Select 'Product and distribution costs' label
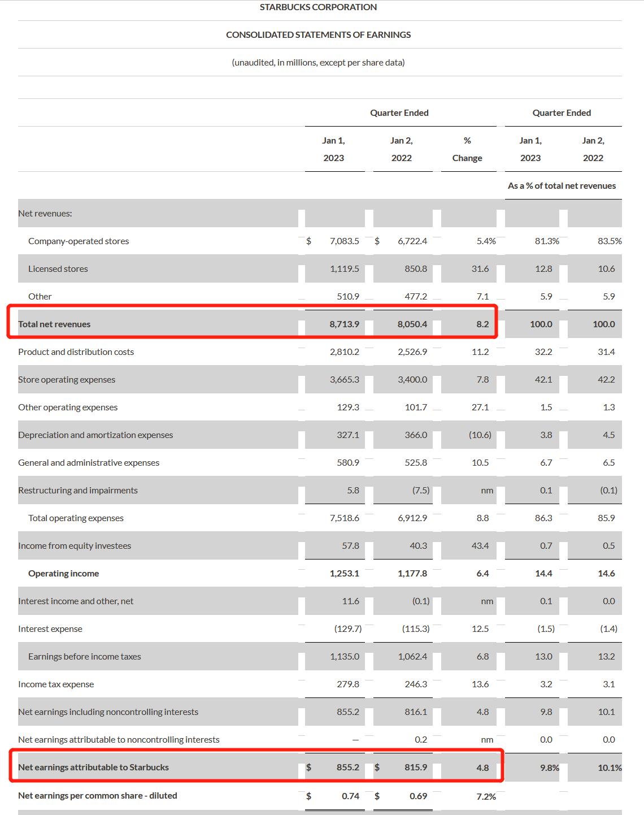 [76, 352]
